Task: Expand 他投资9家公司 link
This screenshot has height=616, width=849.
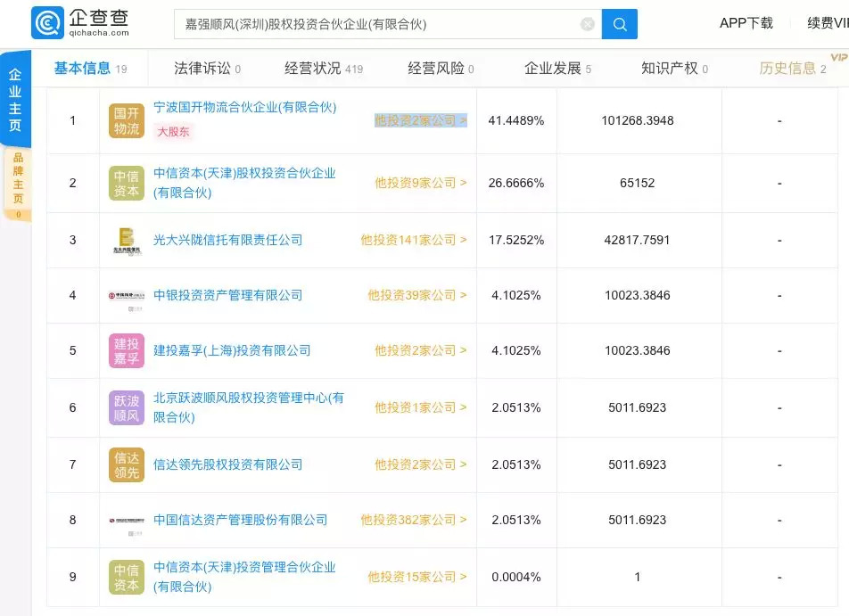Action: coord(421,183)
